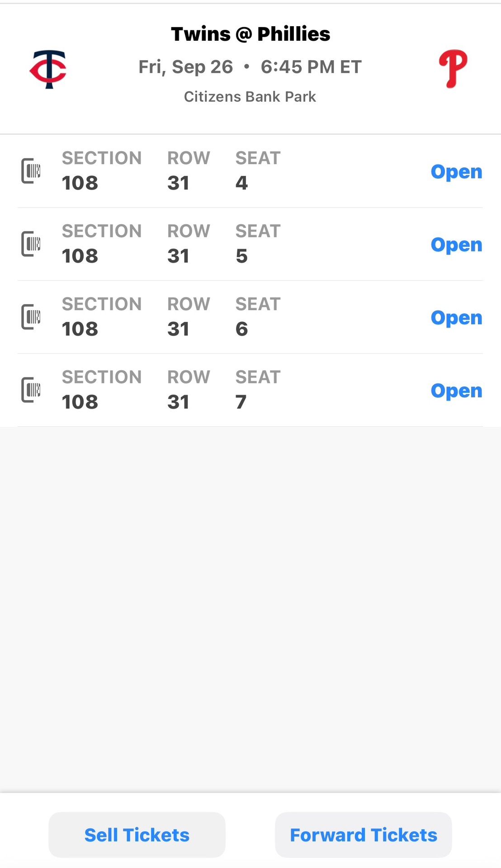Select the Row 31 value for seat 5
The image size is (501, 868).
(x=178, y=256)
